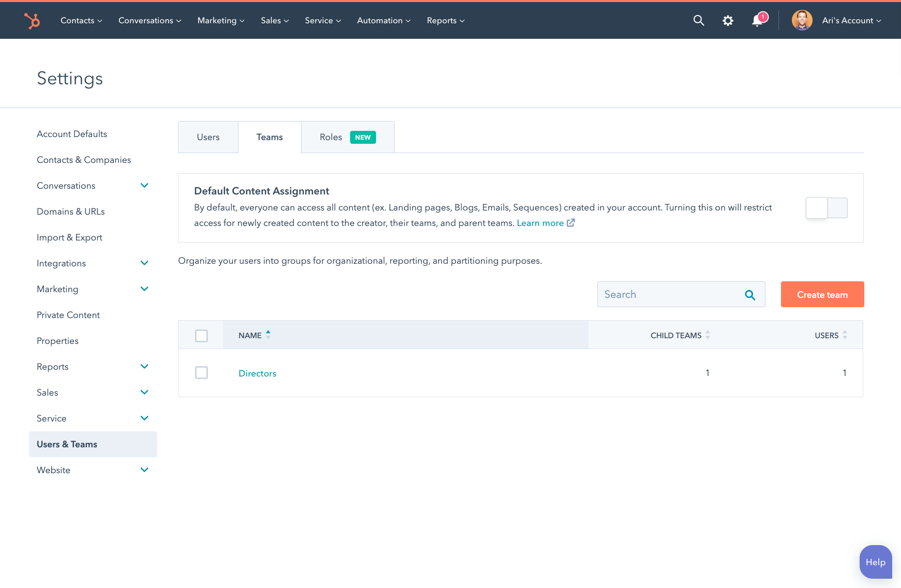Image resolution: width=901 pixels, height=588 pixels.
Task: Click the external link icon beside Learn more
Action: tap(571, 223)
